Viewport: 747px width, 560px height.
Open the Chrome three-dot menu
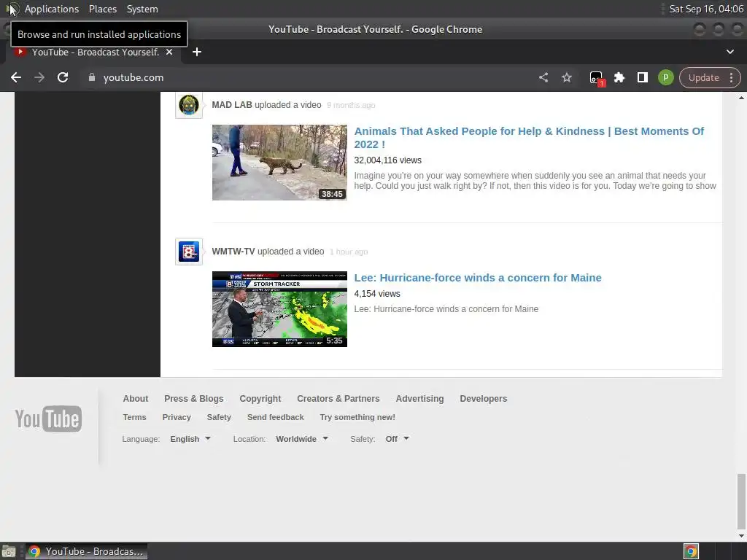point(731,77)
